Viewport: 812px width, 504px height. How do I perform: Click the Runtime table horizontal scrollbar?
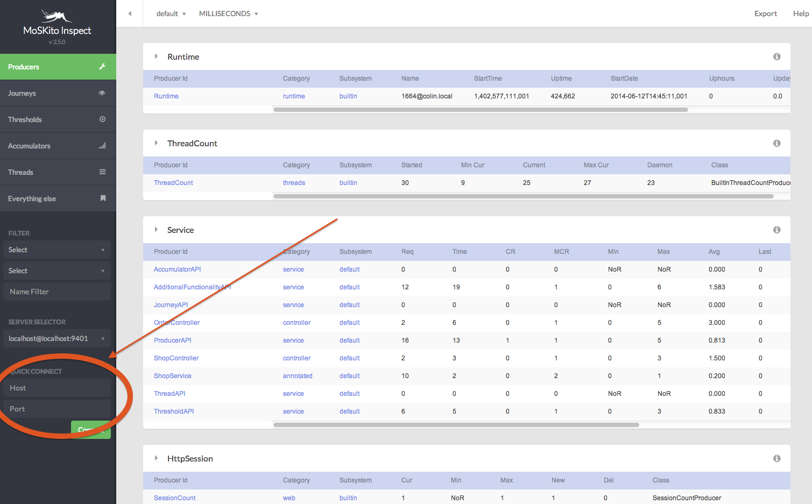tap(481, 110)
